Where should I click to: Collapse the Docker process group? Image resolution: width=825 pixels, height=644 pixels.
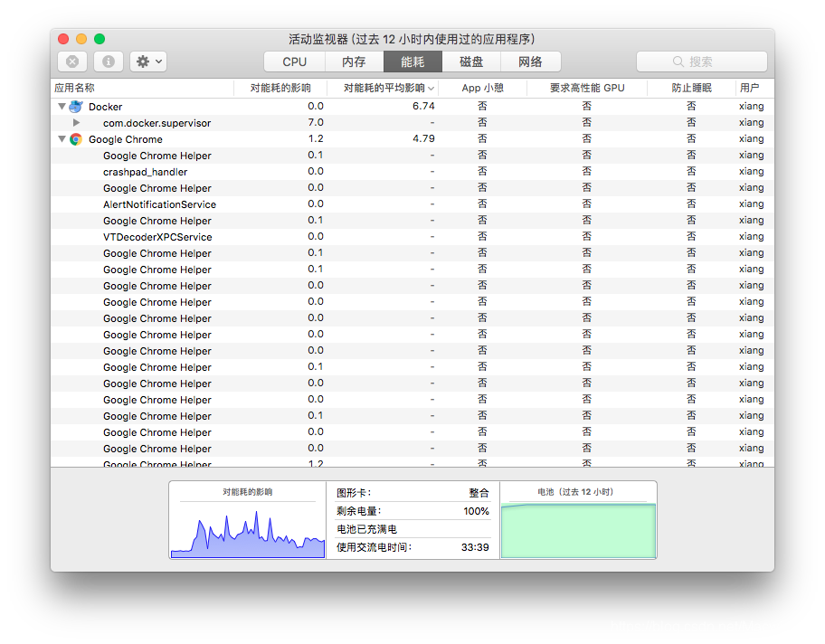[62, 107]
